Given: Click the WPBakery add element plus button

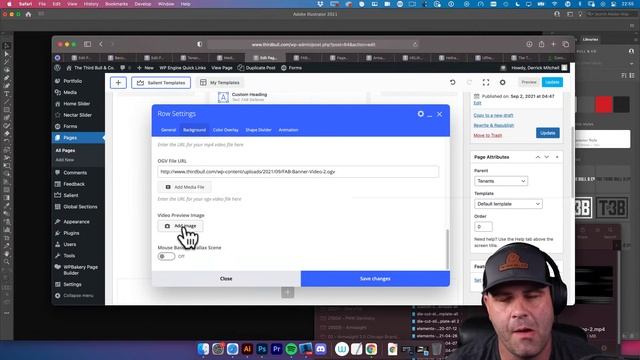Looking at the screenshot, I should [x=118, y=82].
